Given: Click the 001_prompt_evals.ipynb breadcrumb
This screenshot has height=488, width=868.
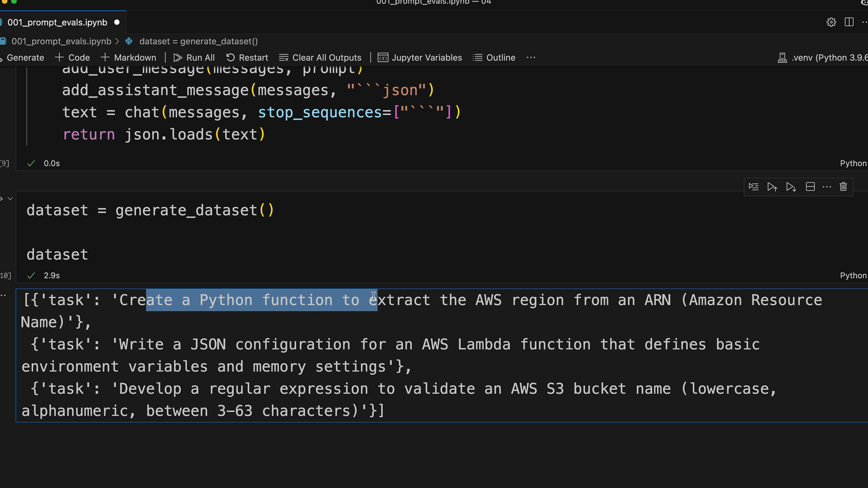Looking at the screenshot, I should point(61,41).
